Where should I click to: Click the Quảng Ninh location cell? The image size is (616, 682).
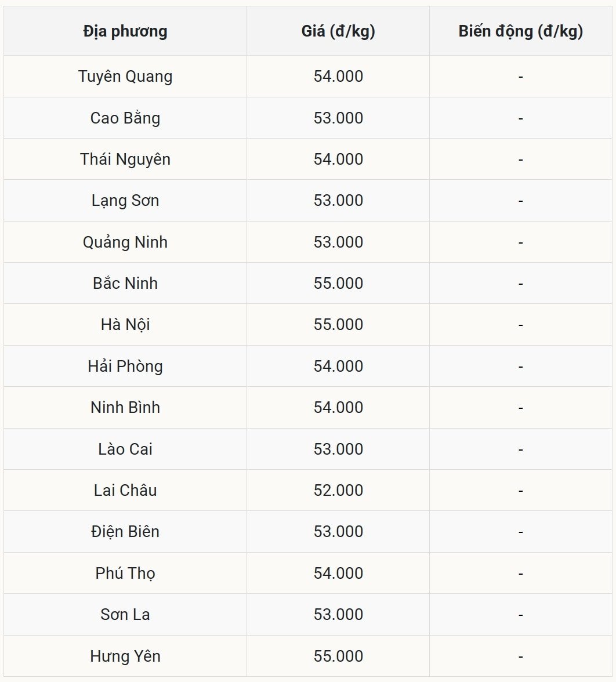[x=125, y=242]
